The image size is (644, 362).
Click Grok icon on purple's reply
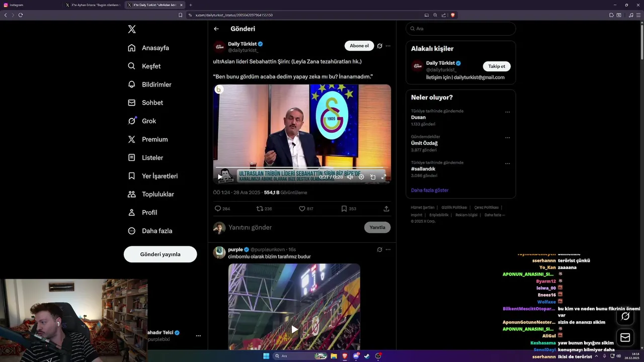(380, 249)
